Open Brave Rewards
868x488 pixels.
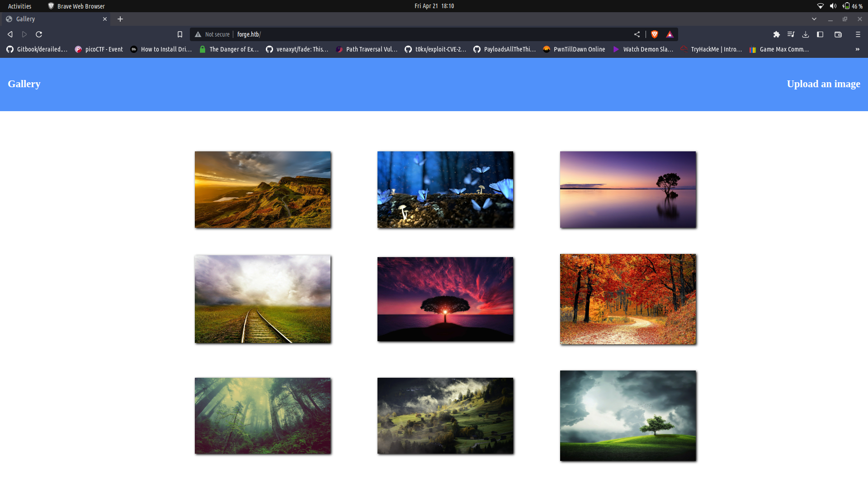[670, 34]
